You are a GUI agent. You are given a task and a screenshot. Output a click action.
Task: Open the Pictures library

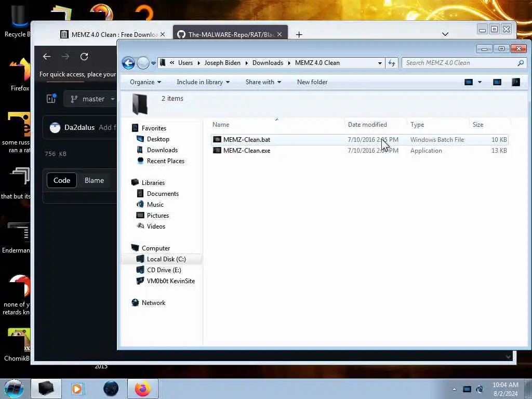pos(158,216)
